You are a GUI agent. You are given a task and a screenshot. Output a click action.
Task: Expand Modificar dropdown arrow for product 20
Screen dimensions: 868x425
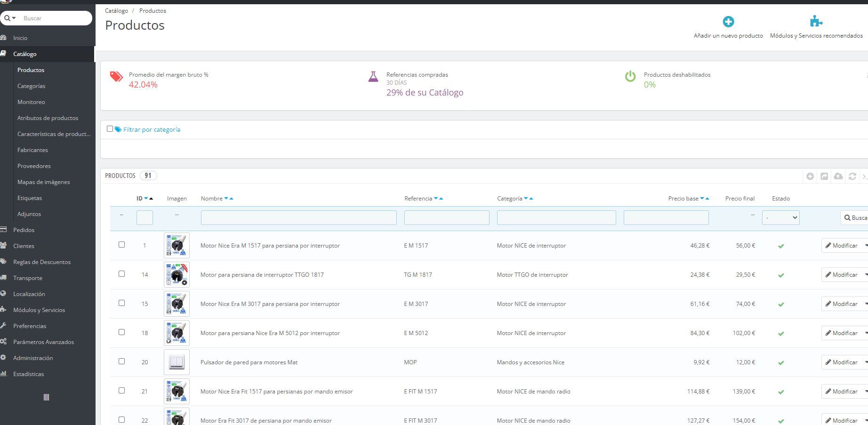pos(866,362)
